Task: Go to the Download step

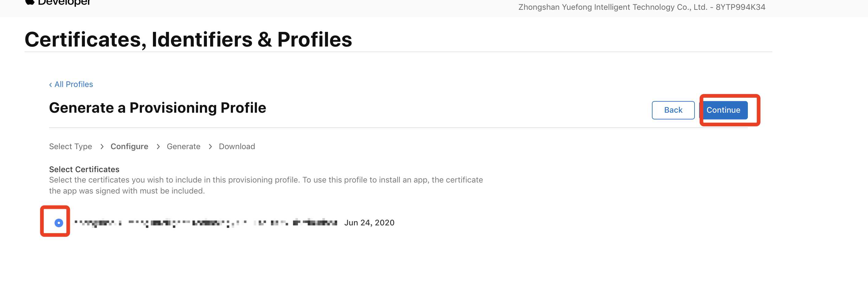Action: tap(237, 146)
